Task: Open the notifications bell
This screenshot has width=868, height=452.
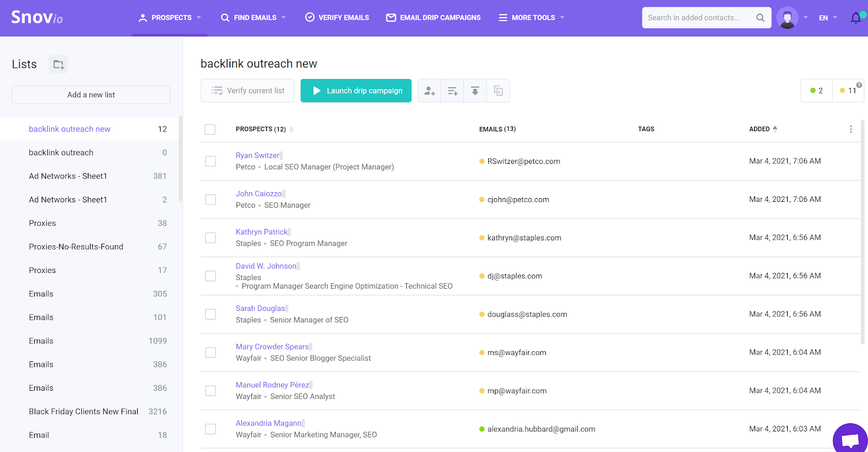Action: click(x=856, y=18)
